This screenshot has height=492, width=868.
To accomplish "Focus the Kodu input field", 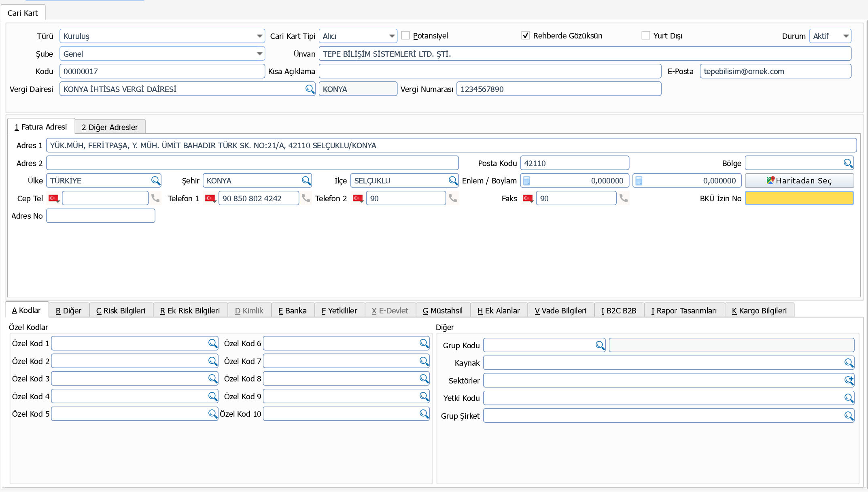I will point(162,71).
